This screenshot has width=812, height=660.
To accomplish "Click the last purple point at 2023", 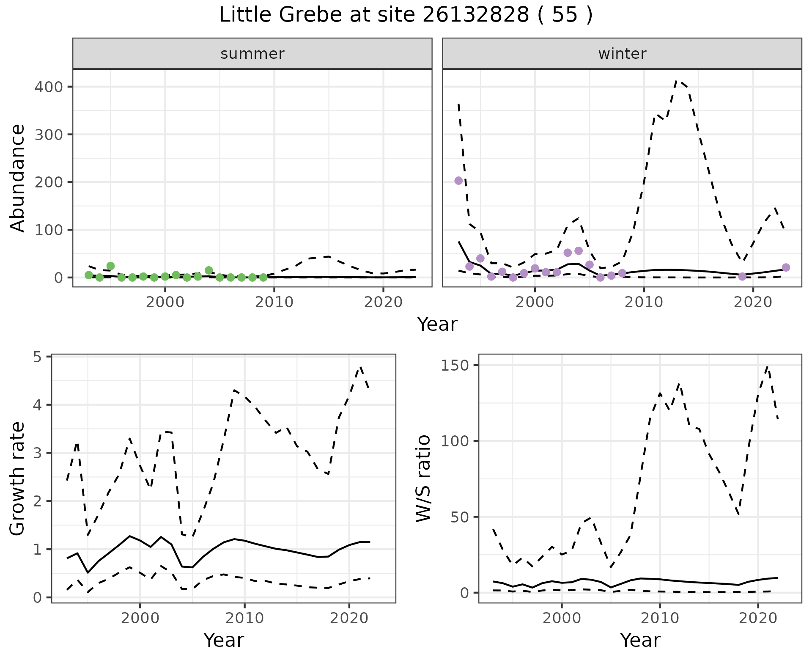I will [x=786, y=267].
